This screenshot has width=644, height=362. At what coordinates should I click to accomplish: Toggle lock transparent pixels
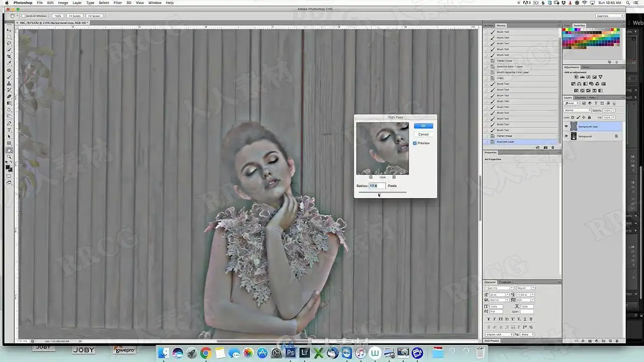click(573, 117)
